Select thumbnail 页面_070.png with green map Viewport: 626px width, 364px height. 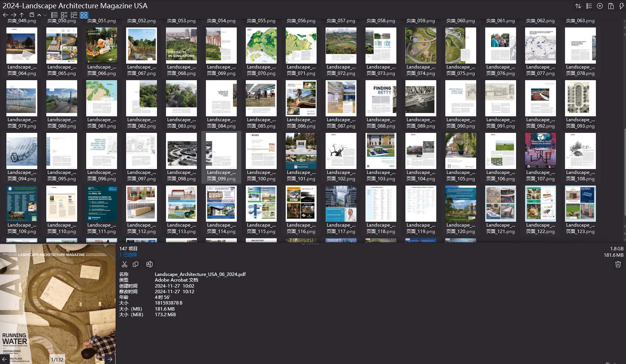pos(261,46)
